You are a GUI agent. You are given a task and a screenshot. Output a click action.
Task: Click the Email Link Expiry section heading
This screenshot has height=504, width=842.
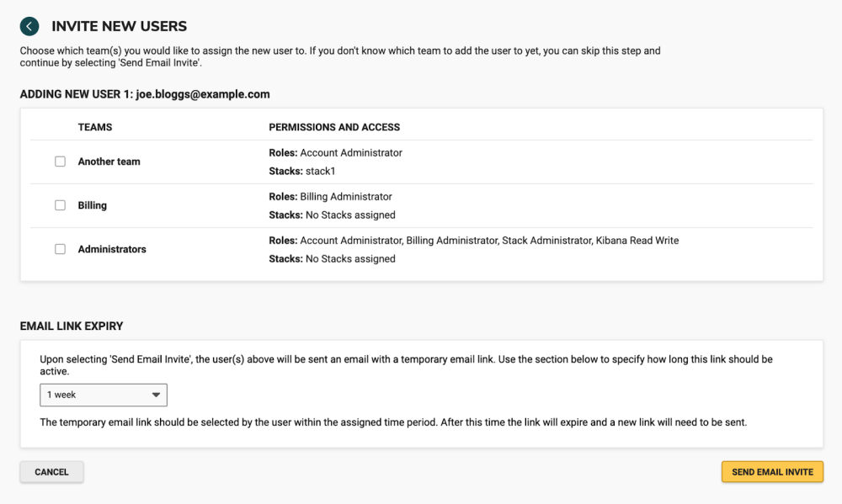(x=72, y=326)
